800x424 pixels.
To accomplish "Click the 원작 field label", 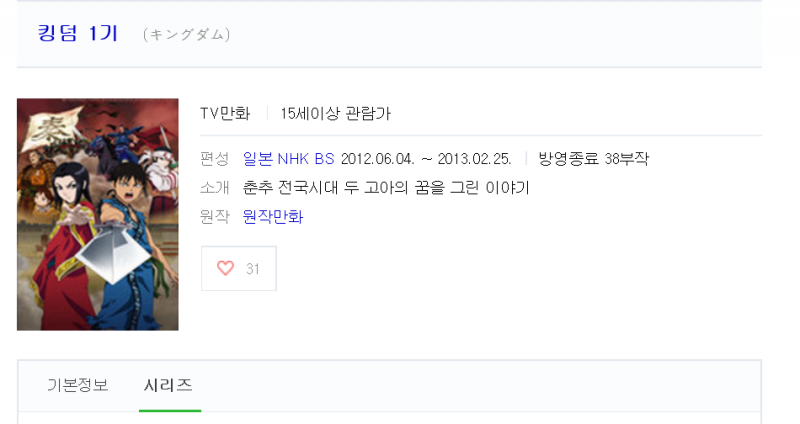I will (x=214, y=216).
